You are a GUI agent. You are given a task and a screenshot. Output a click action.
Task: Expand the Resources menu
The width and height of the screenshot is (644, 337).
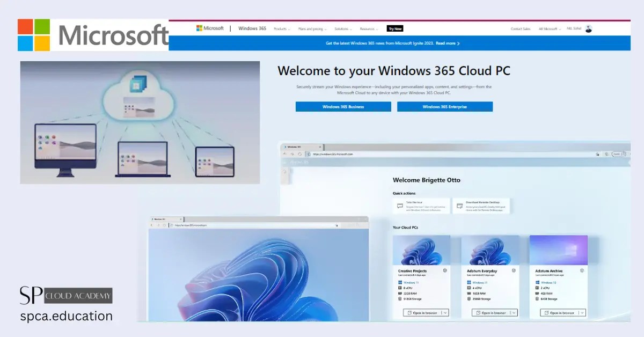coord(369,29)
